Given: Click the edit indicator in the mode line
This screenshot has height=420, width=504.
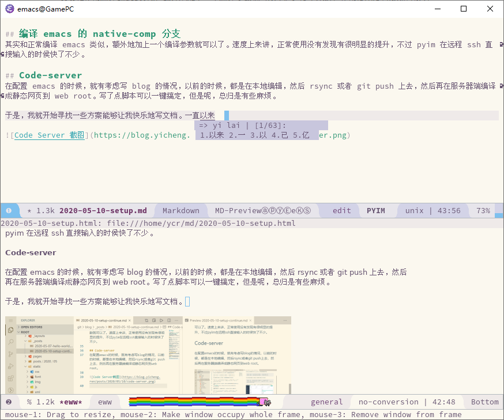Looking at the screenshot, I should 341,210.
